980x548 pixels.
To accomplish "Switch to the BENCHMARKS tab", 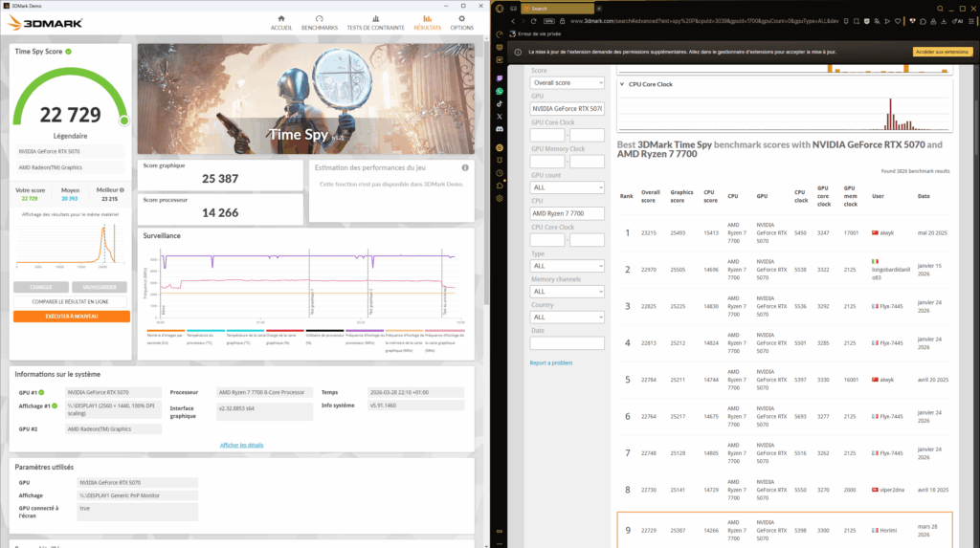I will coord(320,23).
